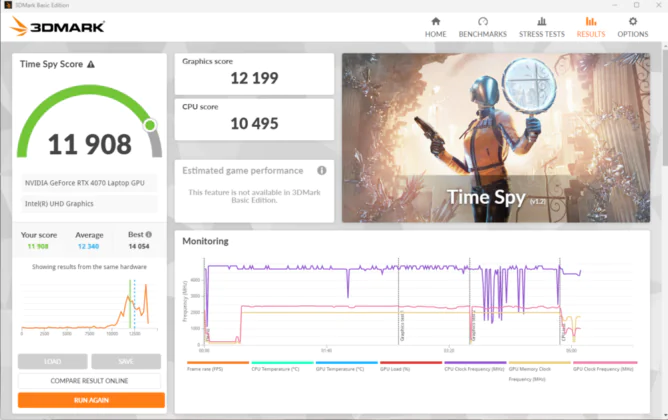Toggle GPU Temperature legend entry
Screen dimensions: 668x420
click(346, 366)
